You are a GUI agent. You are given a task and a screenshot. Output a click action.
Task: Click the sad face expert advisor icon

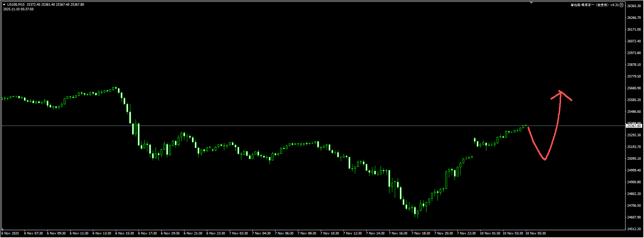click(x=622, y=5)
